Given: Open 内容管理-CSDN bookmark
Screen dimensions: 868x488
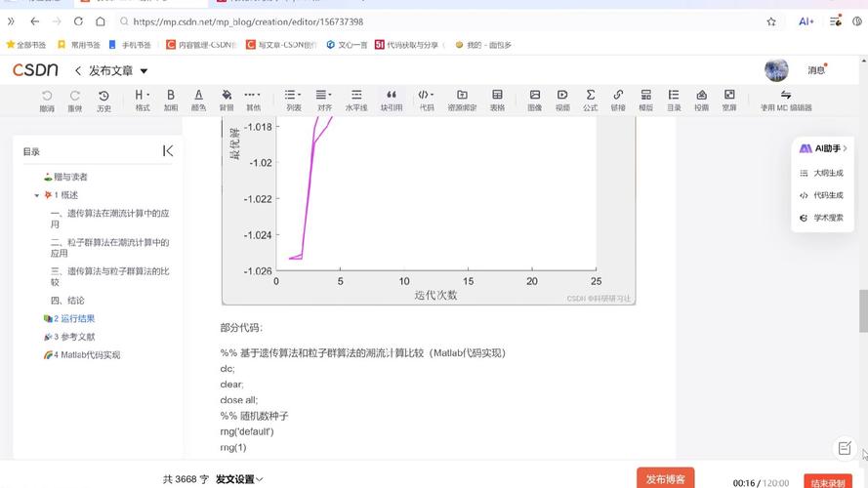Looking at the screenshot, I should (201, 45).
